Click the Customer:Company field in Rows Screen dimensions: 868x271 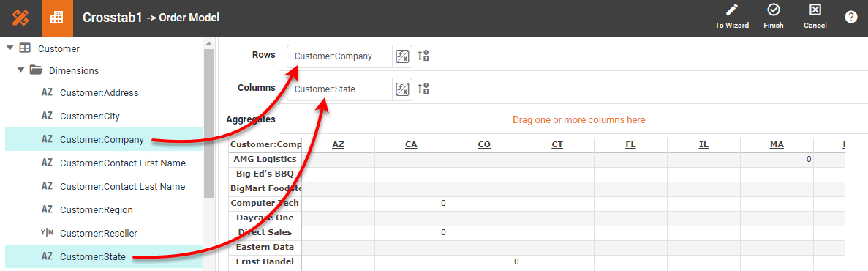(x=340, y=56)
